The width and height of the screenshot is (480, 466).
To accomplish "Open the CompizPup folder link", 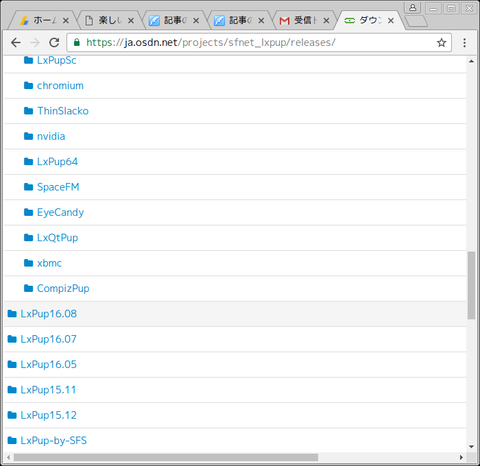I will 63,288.
